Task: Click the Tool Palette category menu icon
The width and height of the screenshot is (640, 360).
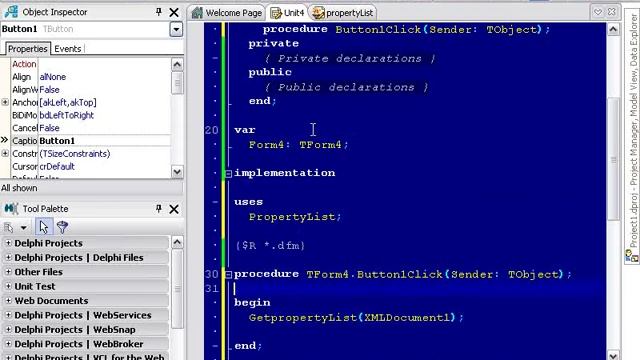Action: coord(9,227)
